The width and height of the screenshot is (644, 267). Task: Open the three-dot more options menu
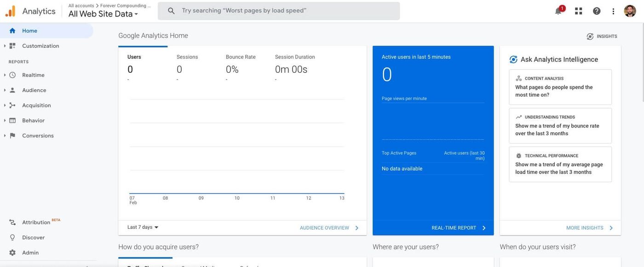[x=613, y=11]
